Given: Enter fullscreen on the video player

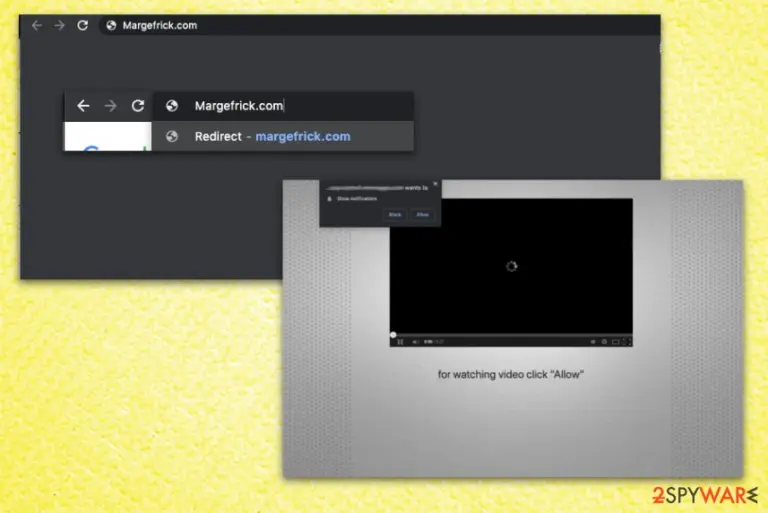Looking at the screenshot, I should [x=626, y=342].
